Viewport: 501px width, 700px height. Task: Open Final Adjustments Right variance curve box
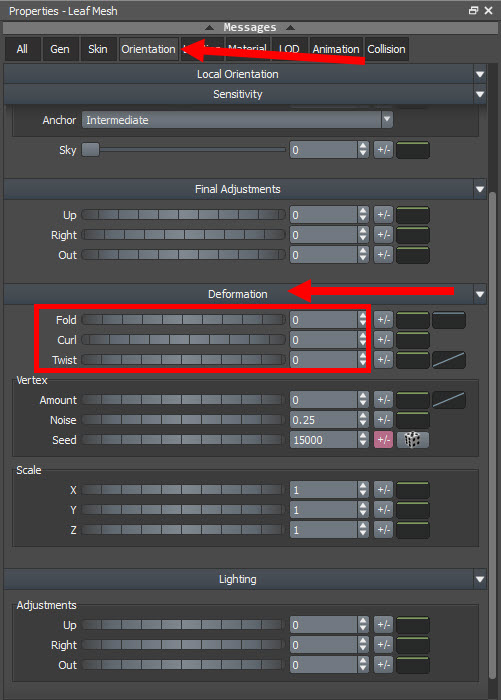[x=413, y=235]
